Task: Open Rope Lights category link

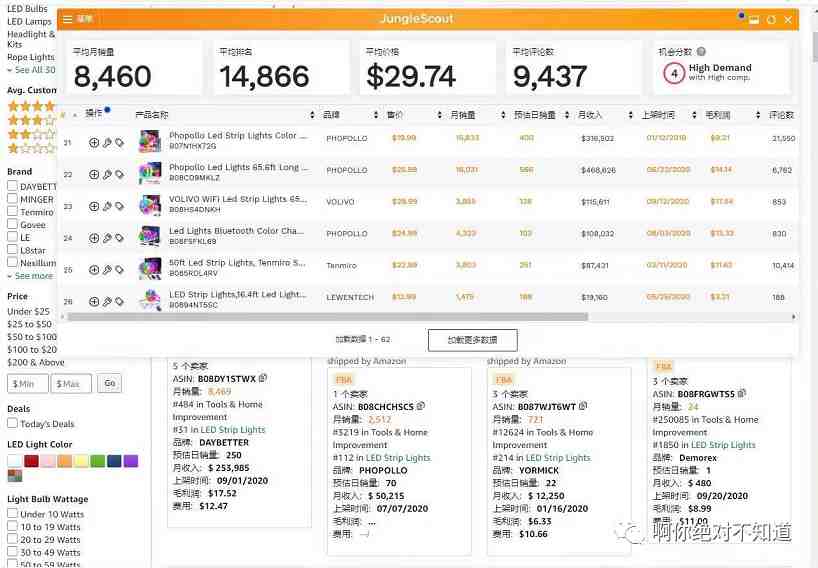Action: pyautogui.click(x=31, y=57)
